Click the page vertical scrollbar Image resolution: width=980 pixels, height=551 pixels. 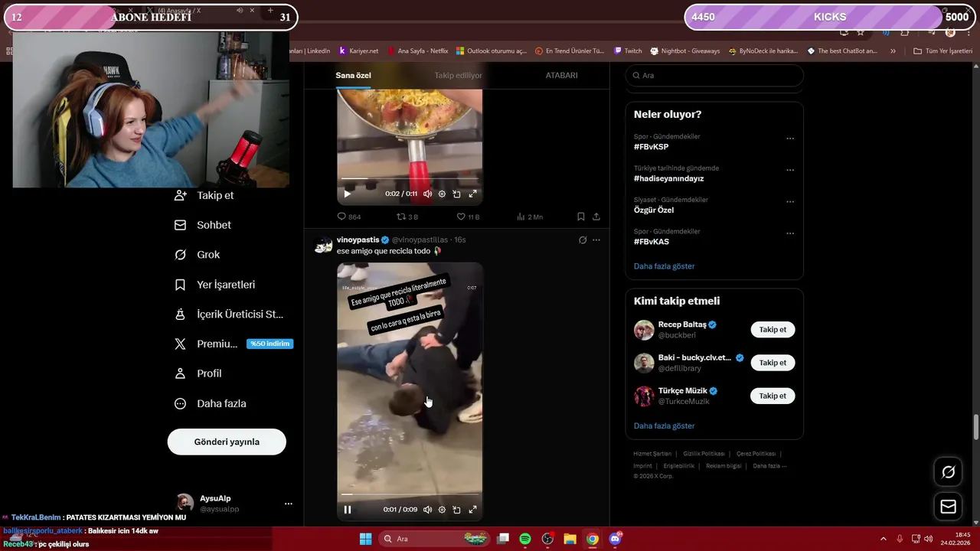975,426
